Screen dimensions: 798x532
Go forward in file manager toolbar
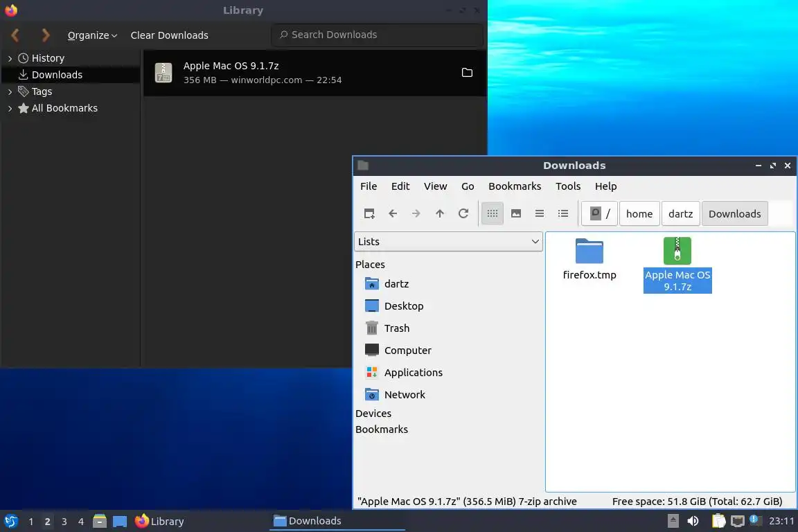click(x=416, y=213)
